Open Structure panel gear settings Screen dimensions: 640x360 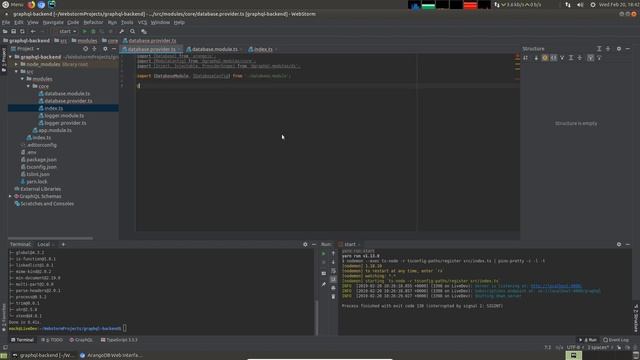(x=619, y=49)
